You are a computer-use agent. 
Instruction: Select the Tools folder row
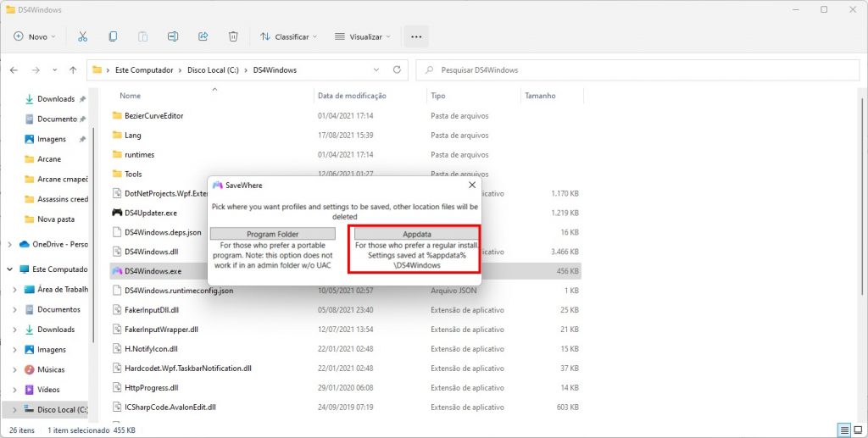(x=346, y=174)
